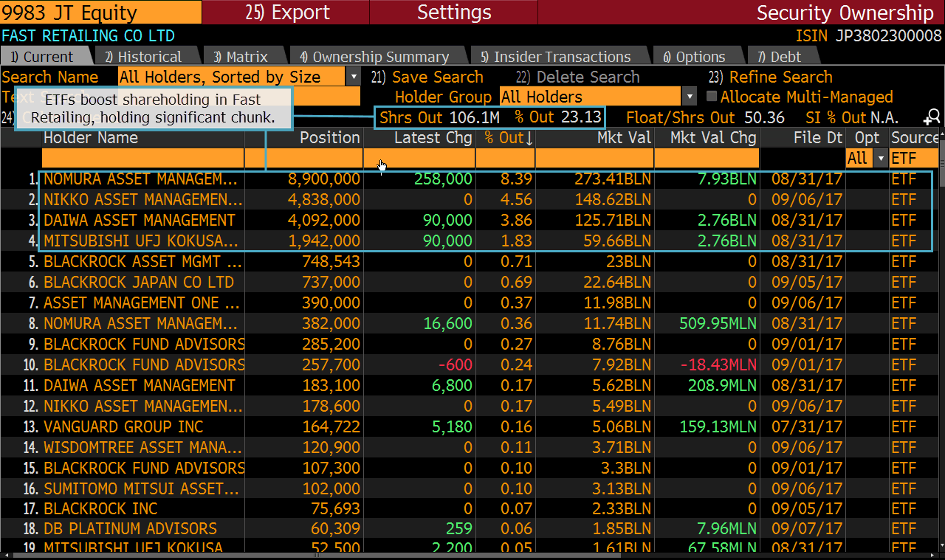Click position value 748,543

(331, 261)
